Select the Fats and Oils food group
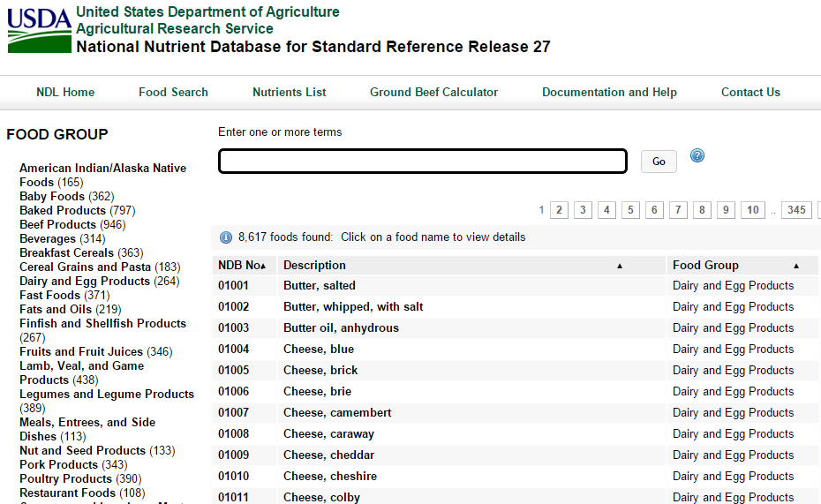 [56, 309]
